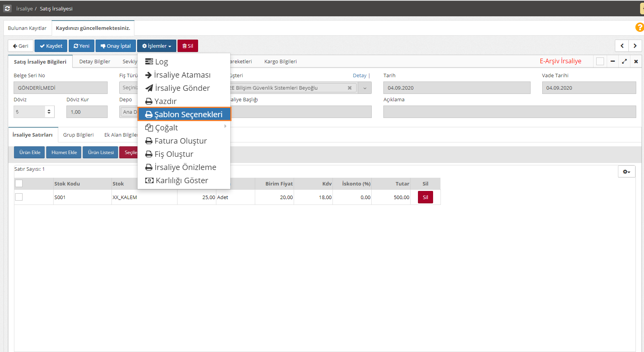
Task: Adjust the Döviz currency stepper arrows
Action: click(x=49, y=112)
